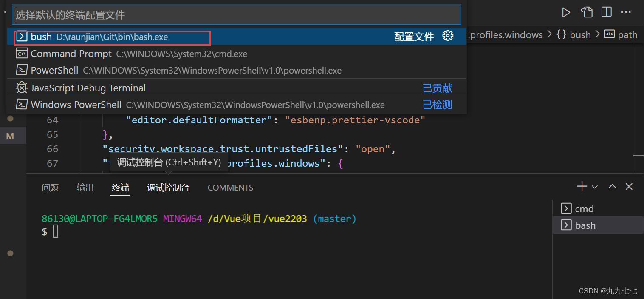644x299 pixels.
Task: Click the "open" string value
Action: pyautogui.click(x=373, y=149)
